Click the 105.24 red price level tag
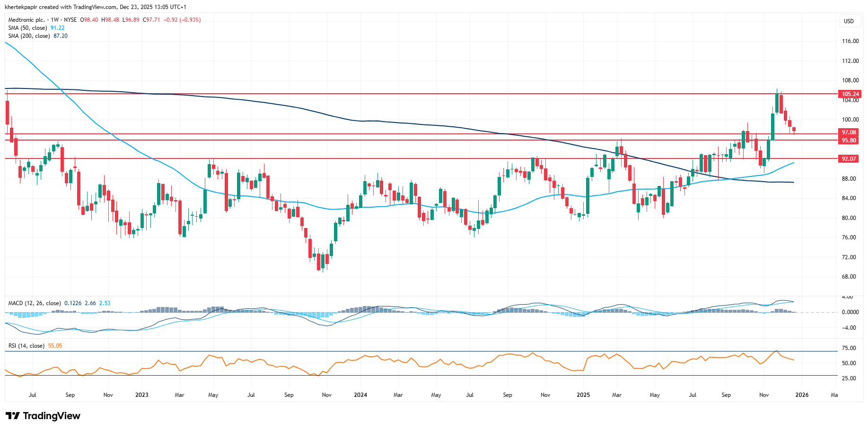This screenshot has width=868, height=430. [850, 94]
